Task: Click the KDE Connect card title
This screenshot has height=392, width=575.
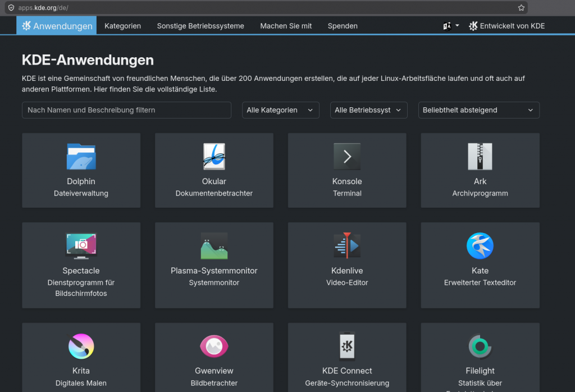Action: tap(347, 371)
